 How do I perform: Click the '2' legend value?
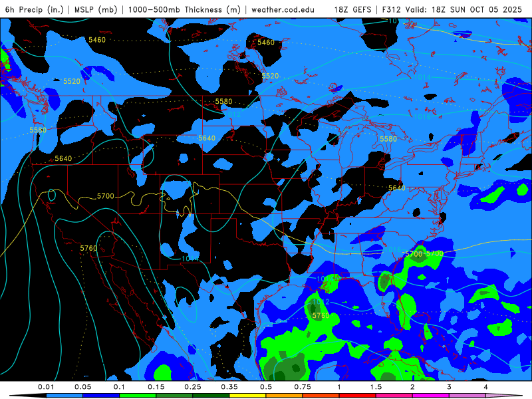tap(412, 387)
